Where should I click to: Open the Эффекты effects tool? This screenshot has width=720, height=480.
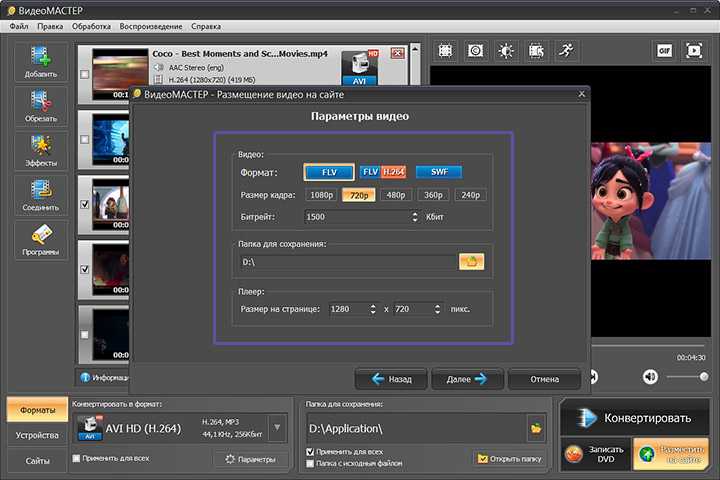point(41,151)
